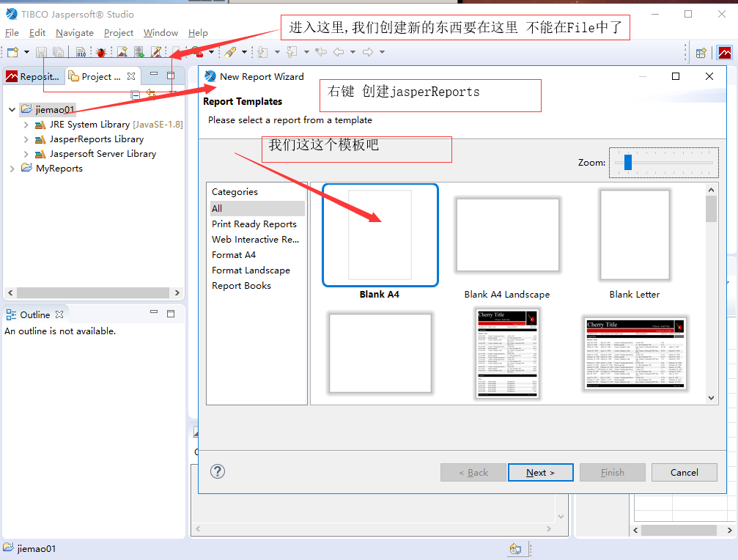Click the Collapse All icon in Project Explorer

pyautogui.click(x=135, y=95)
